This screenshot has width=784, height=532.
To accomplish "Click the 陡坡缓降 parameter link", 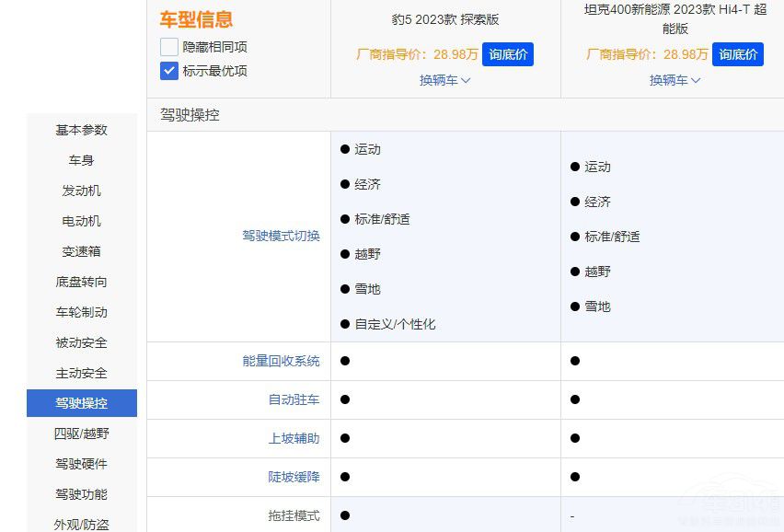I will 294,477.
